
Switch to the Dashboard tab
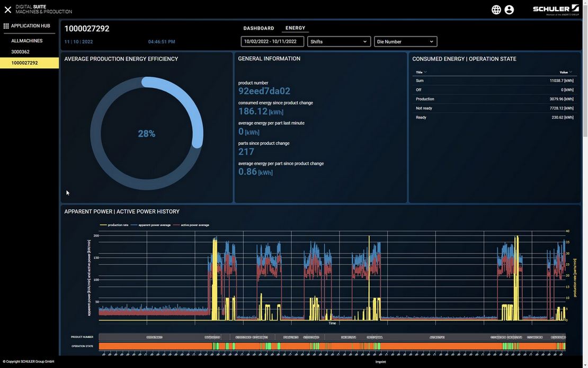point(259,28)
